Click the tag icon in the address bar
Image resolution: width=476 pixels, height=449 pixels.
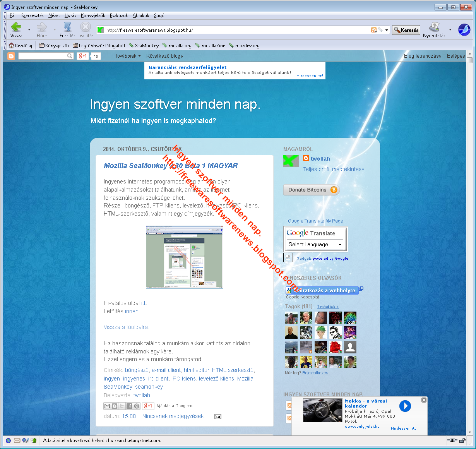[x=380, y=30]
